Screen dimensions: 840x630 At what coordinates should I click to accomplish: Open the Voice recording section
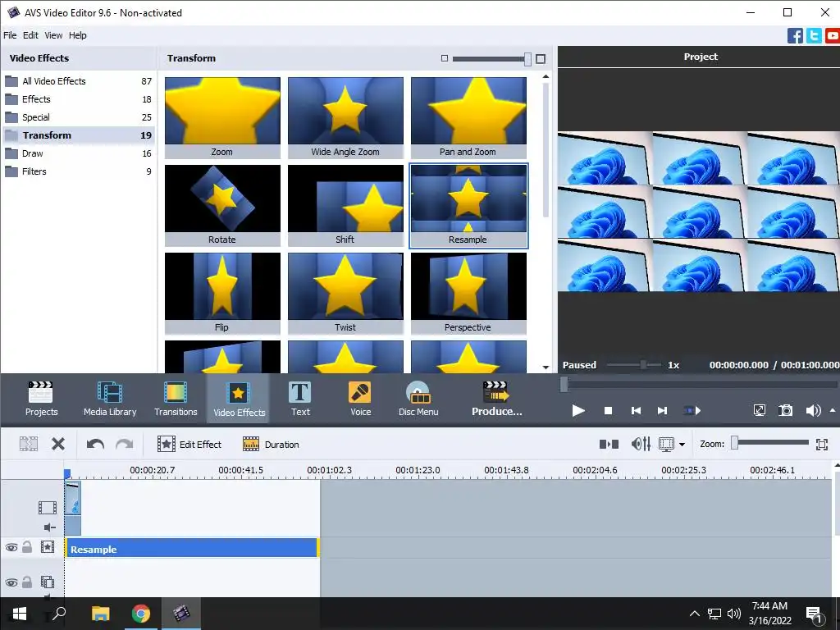click(361, 399)
